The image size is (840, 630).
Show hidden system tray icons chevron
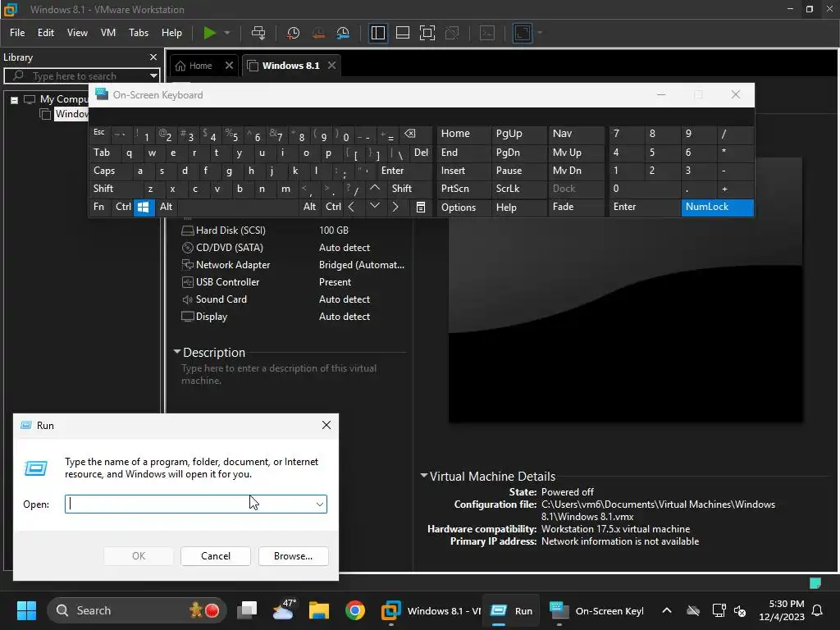pyautogui.click(x=666, y=610)
